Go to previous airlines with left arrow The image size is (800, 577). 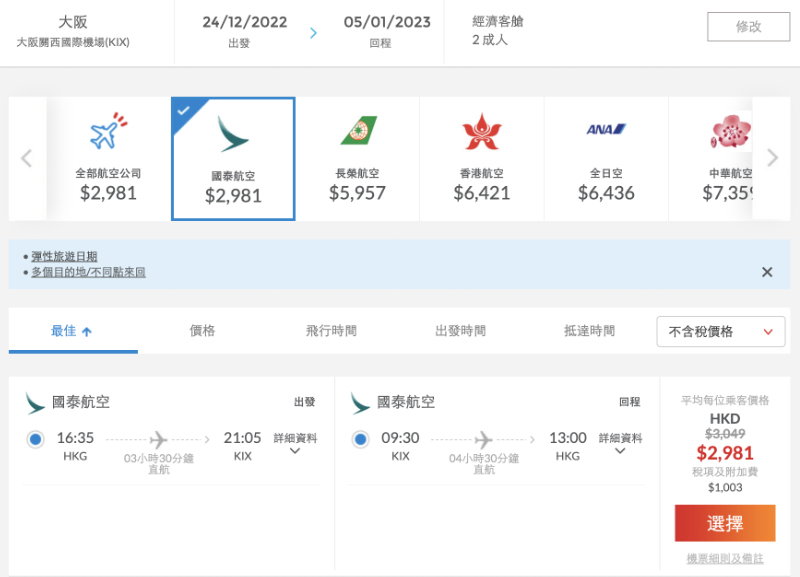point(27,158)
